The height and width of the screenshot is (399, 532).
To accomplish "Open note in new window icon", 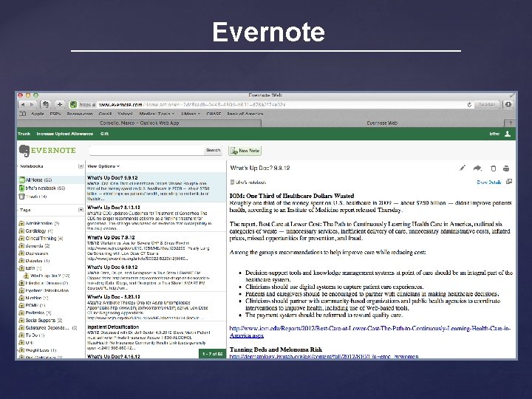I will coord(509,182).
